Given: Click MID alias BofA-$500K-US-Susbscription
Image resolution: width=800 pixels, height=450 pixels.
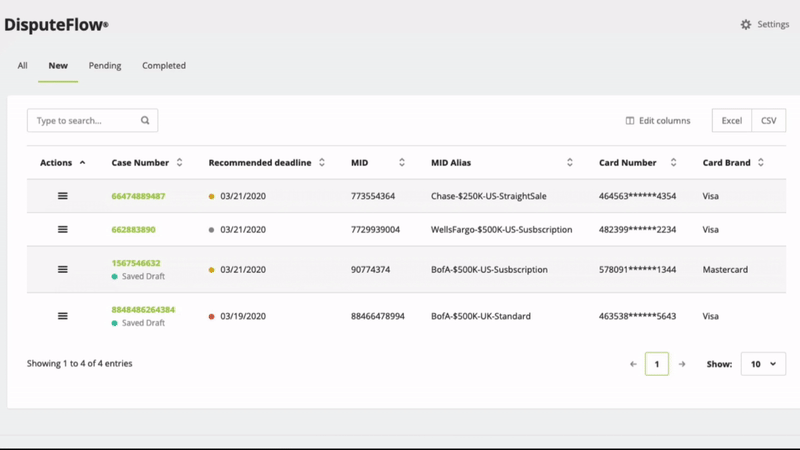Looking at the screenshot, I should click(x=489, y=269).
